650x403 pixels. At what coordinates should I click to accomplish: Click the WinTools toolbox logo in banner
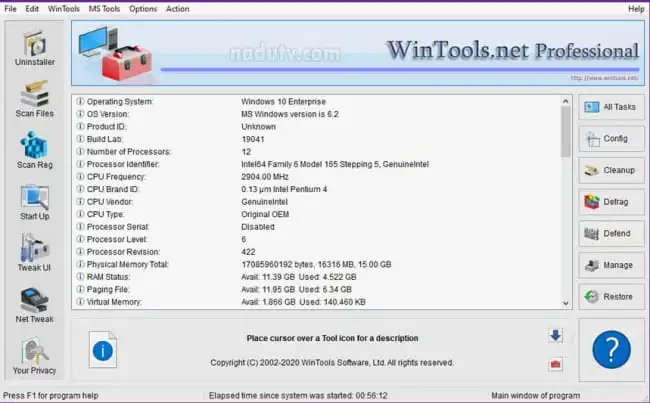[116, 53]
